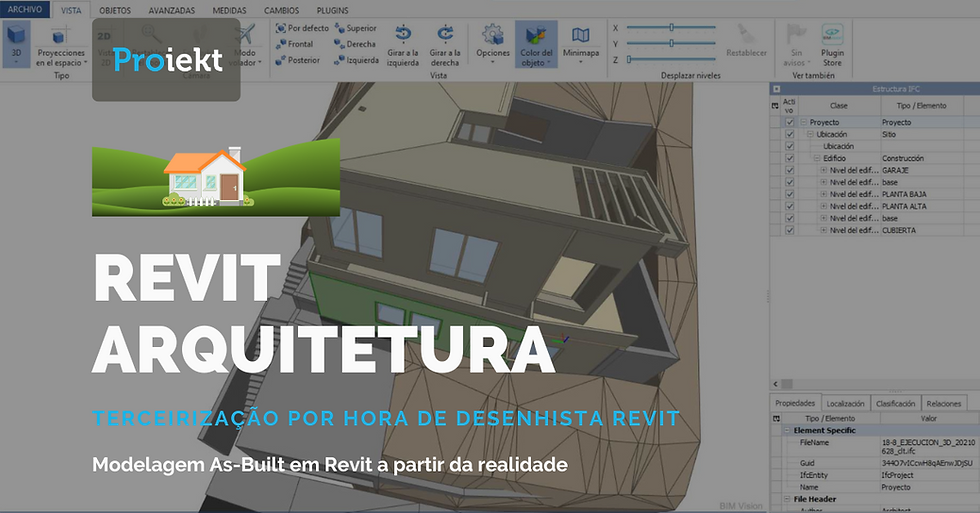Open the CAMBIOS ribbon tab
This screenshot has width=980, height=513.
click(x=281, y=10)
